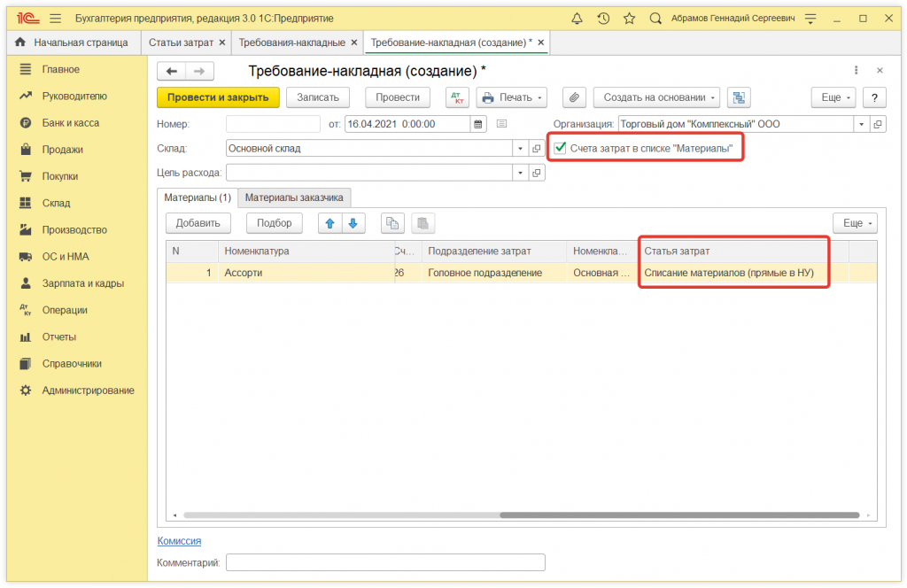Expand the Организация dropdown arrow
The height and width of the screenshot is (588, 907).
[861, 124]
